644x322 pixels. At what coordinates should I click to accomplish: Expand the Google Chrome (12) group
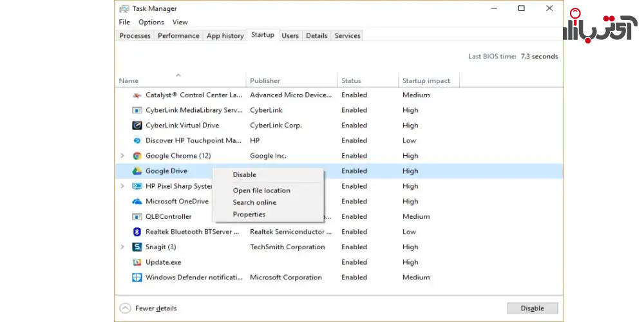coord(122,156)
